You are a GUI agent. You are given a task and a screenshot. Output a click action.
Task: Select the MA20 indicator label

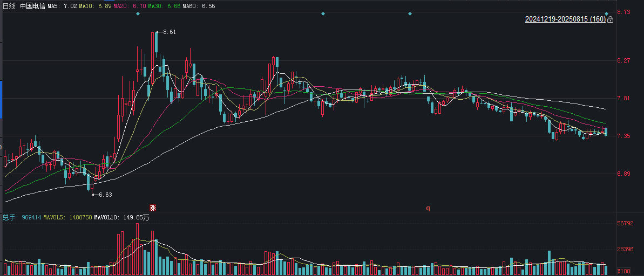coord(130,6)
